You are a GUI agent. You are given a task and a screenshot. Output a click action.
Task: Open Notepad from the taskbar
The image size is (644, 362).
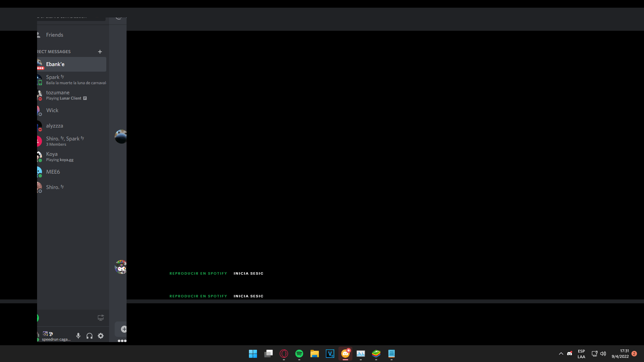coord(391,354)
